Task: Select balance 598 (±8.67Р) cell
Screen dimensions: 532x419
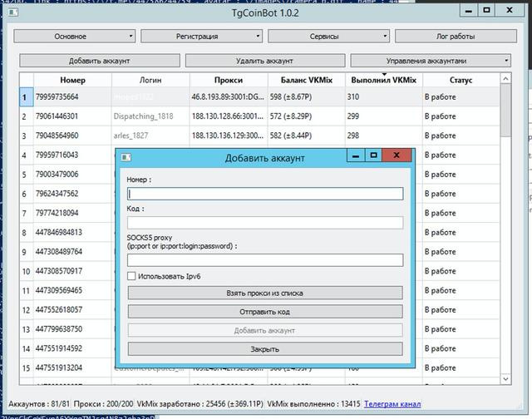Action: [x=307, y=96]
